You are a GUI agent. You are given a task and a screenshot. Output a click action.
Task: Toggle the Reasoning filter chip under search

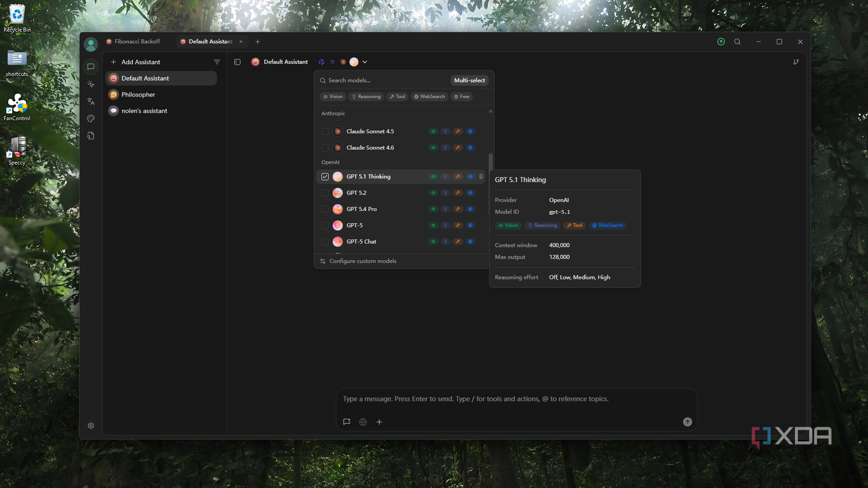click(366, 97)
